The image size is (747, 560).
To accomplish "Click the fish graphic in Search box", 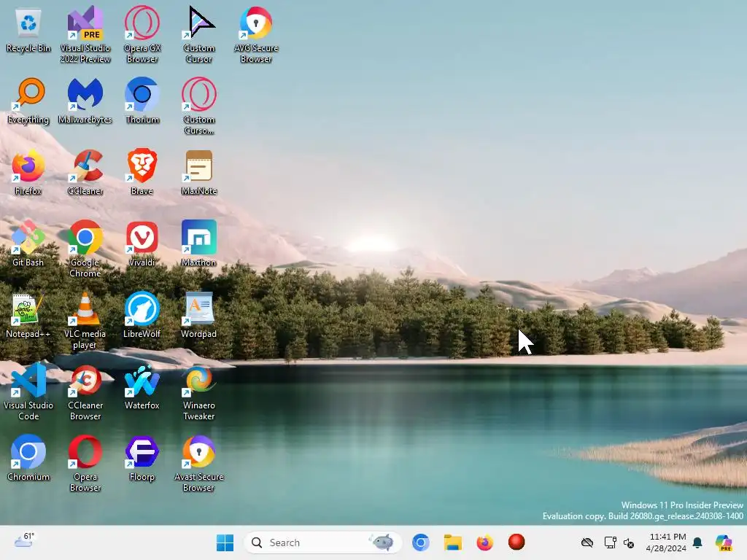I will click(382, 542).
